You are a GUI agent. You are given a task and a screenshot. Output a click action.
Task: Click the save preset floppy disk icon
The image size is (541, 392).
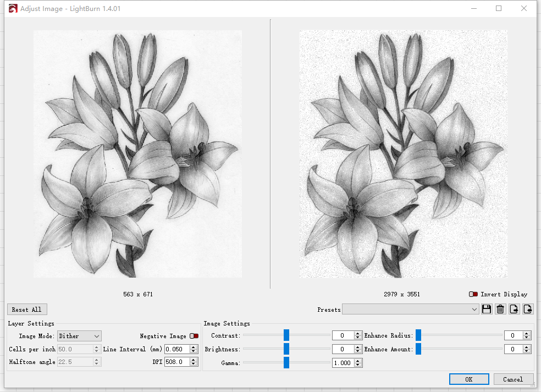pos(487,310)
